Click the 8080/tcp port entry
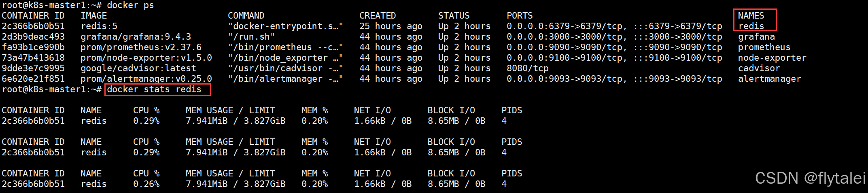Image resolution: width=868 pixels, height=193 pixels. click(528, 68)
